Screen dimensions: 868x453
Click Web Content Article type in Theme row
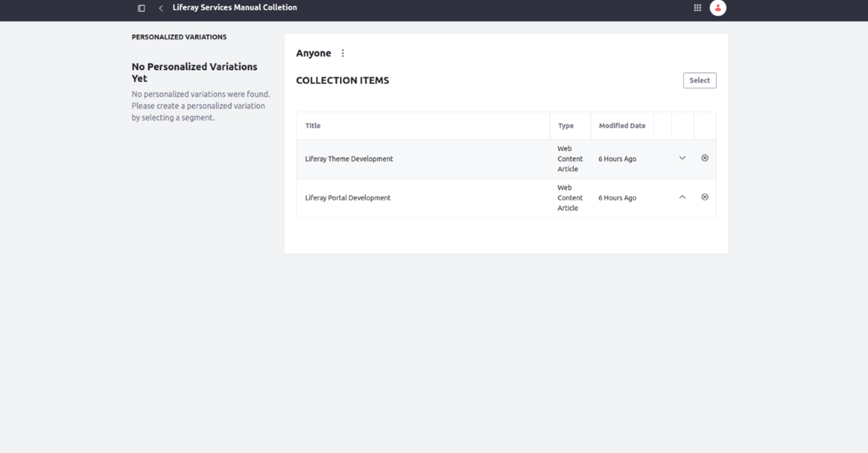[x=570, y=159]
